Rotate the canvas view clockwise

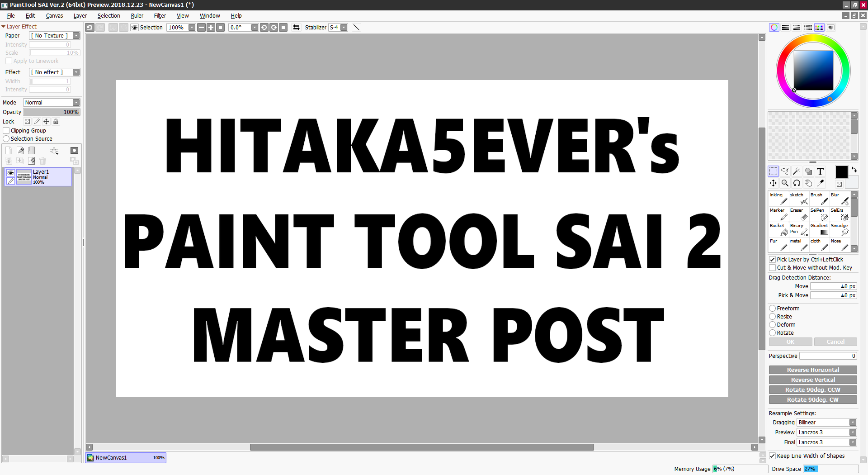274,28
